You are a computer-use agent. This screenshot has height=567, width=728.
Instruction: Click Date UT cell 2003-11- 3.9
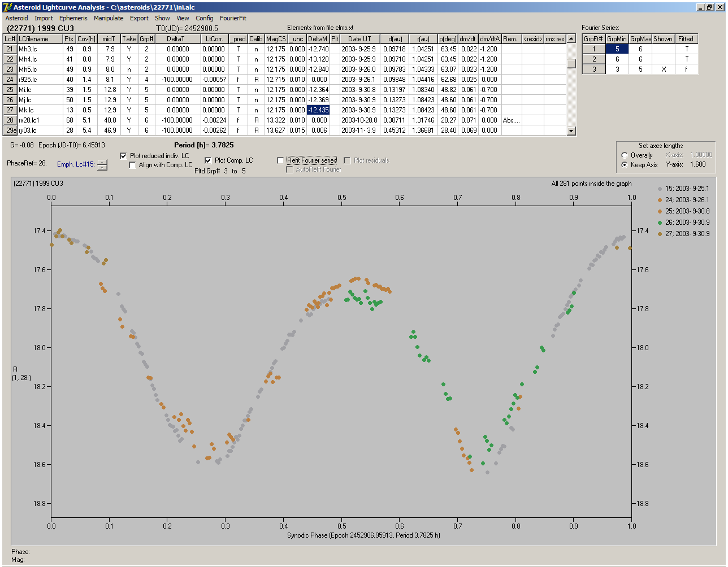point(359,130)
